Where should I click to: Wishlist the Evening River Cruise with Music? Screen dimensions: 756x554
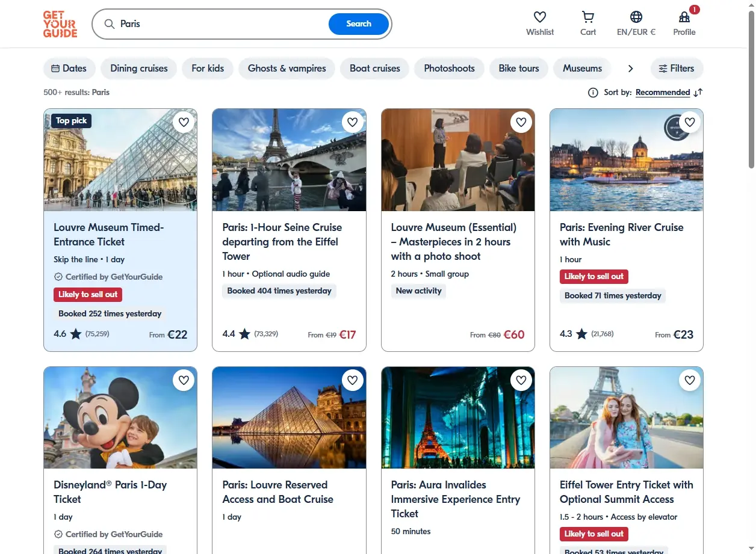tap(690, 122)
